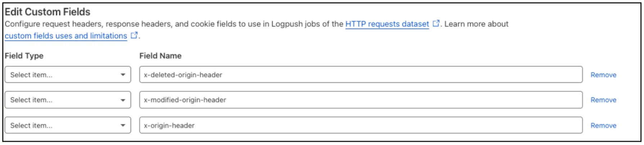Click the Field Type column label
The image size is (644, 145).
click(x=24, y=56)
